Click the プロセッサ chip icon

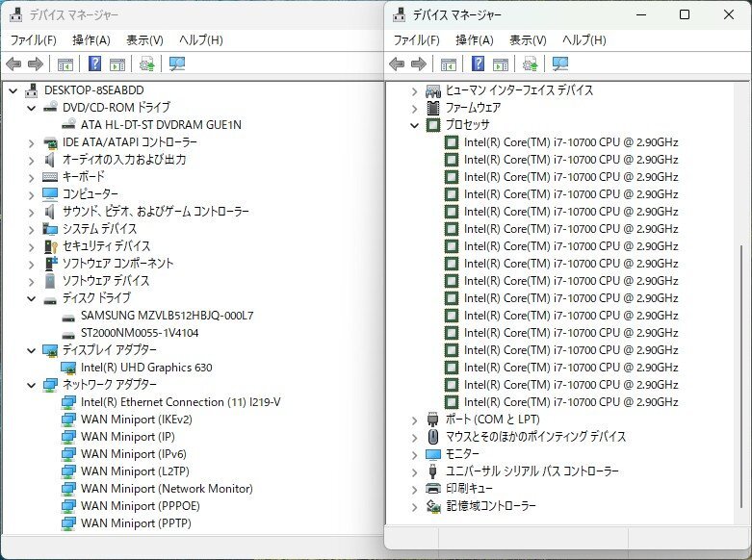[433, 125]
